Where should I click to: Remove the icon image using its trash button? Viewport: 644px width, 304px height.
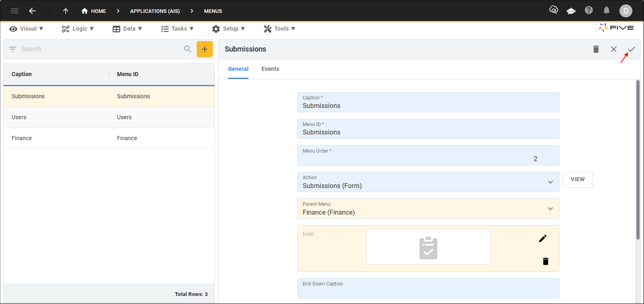click(545, 261)
